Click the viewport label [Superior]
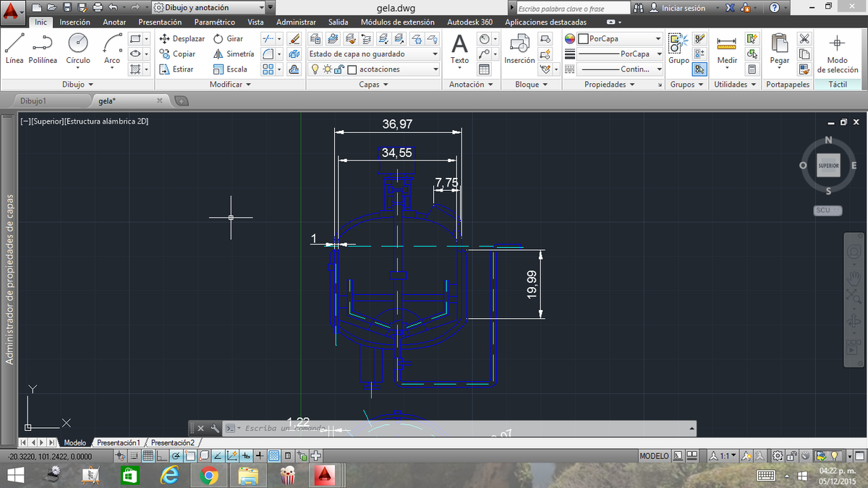Image resolution: width=868 pixels, height=488 pixels. (47, 121)
